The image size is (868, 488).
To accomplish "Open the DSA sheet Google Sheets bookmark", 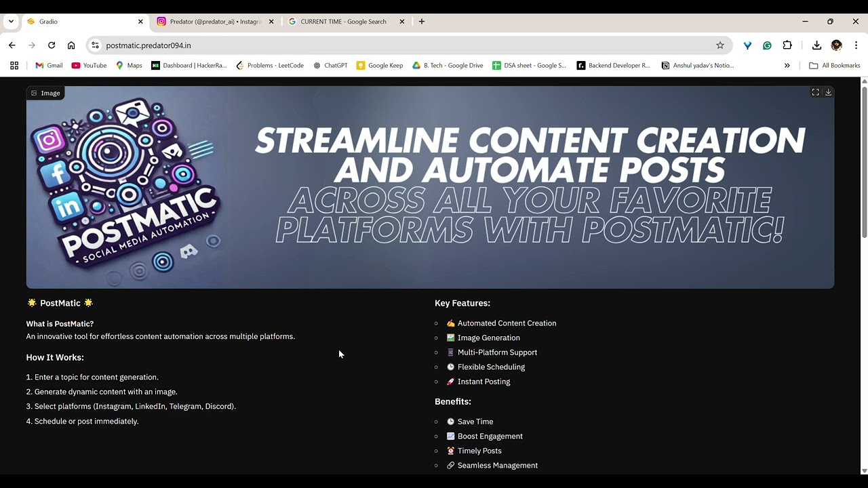I will click(529, 66).
